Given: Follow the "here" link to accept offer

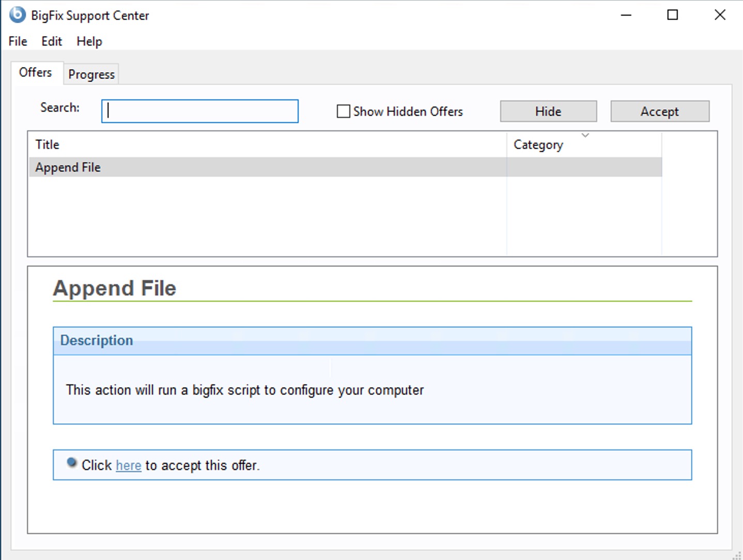Looking at the screenshot, I should [x=129, y=465].
